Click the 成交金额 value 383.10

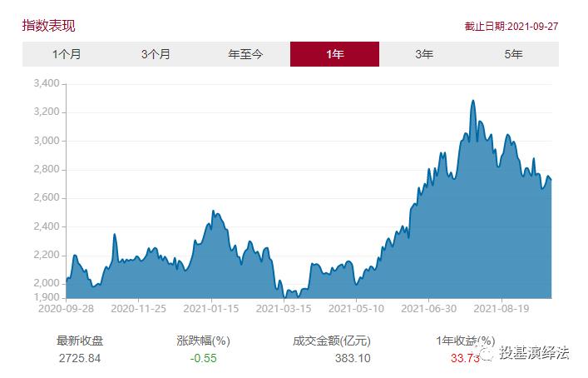tap(353, 358)
